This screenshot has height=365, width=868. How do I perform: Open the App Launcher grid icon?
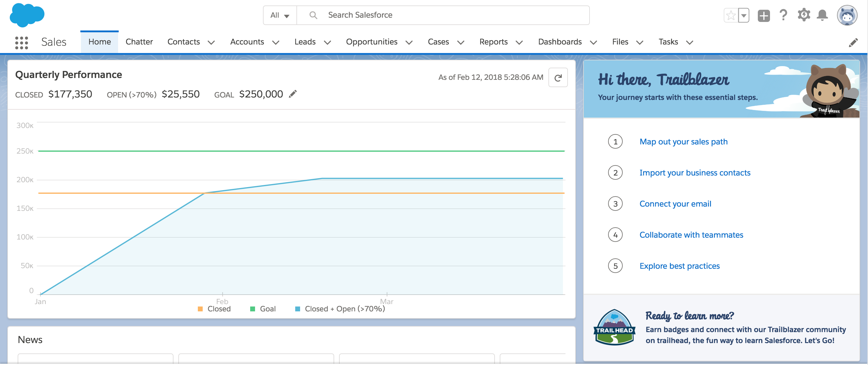click(22, 43)
